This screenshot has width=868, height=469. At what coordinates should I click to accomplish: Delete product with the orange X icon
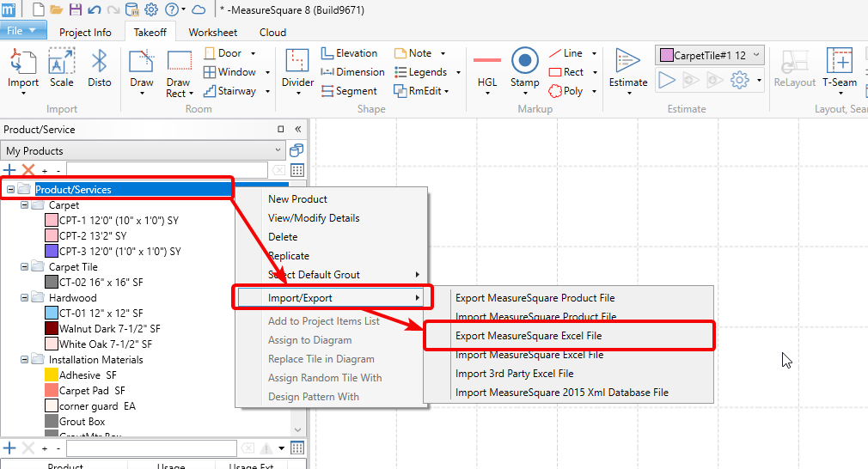pos(28,170)
